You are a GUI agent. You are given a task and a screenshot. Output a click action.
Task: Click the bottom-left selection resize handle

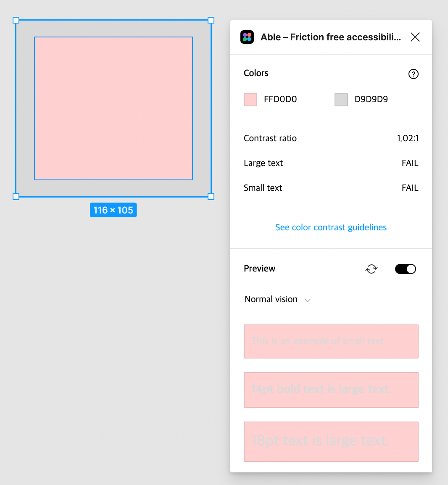pyautogui.click(x=16, y=197)
